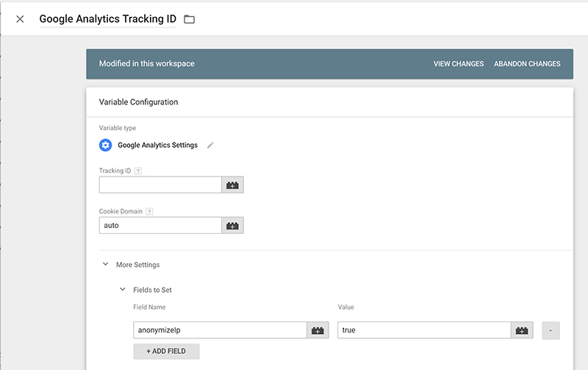
Task: Open variable picker for Value field
Action: (x=522, y=330)
